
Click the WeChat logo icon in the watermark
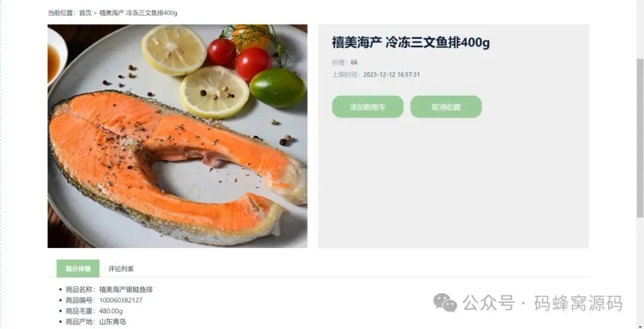[x=445, y=303]
